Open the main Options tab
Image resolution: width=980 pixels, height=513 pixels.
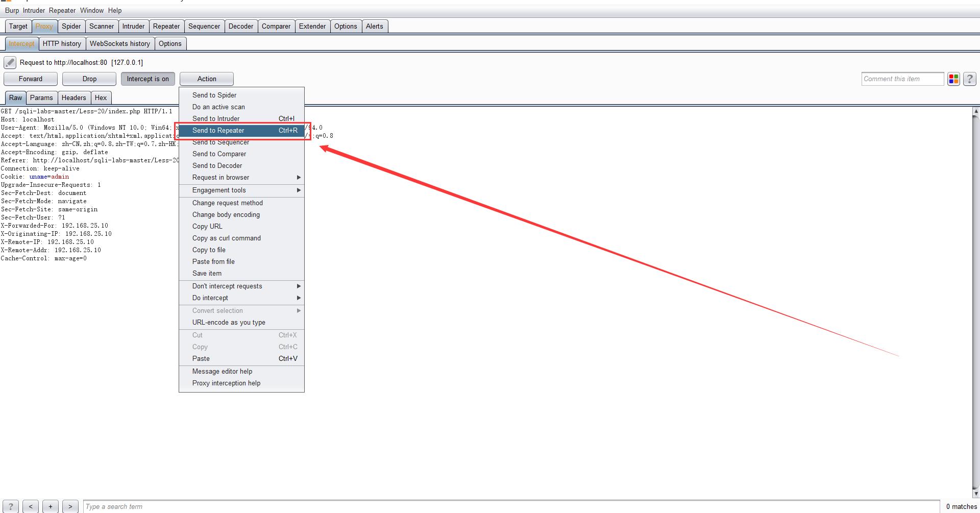pyautogui.click(x=346, y=27)
